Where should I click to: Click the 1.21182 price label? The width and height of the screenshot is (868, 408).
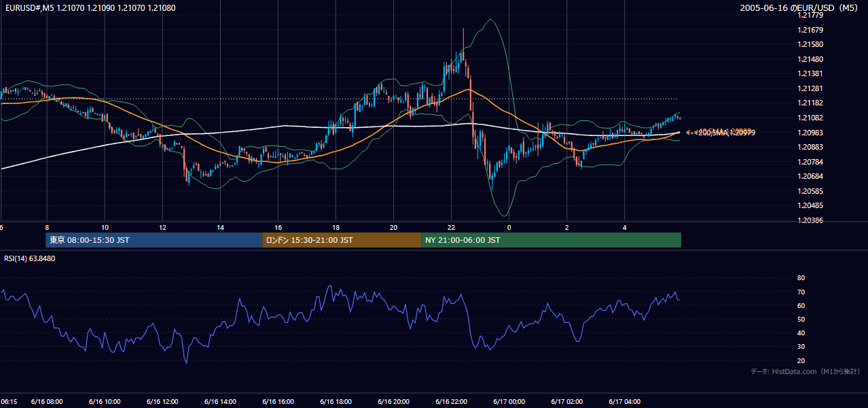[810, 103]
